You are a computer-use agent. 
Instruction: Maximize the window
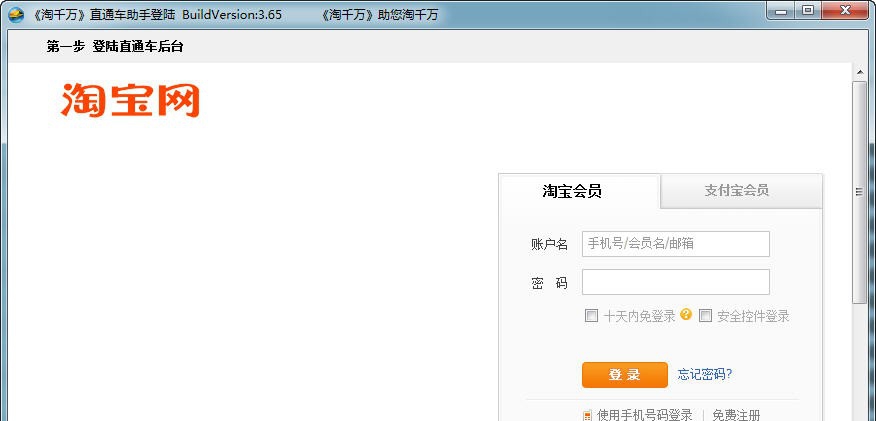tap(807, 12)
